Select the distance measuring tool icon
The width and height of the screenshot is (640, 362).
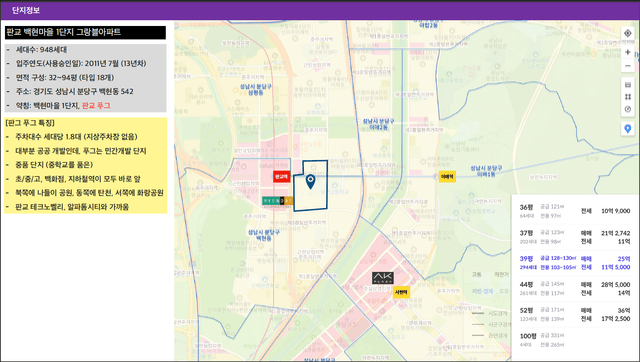point(628,97)
